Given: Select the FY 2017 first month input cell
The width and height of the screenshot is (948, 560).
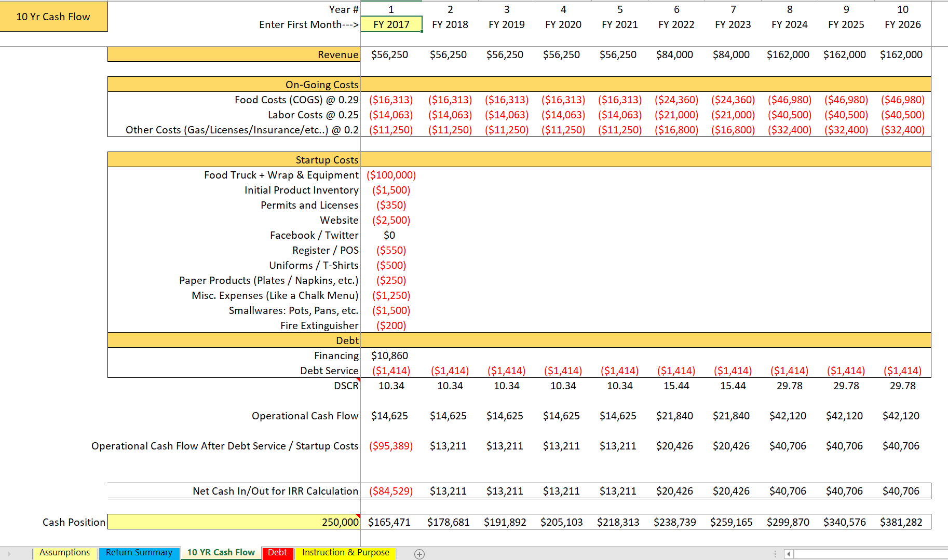Looking at the screenshot, I should [x=391, y=24].
